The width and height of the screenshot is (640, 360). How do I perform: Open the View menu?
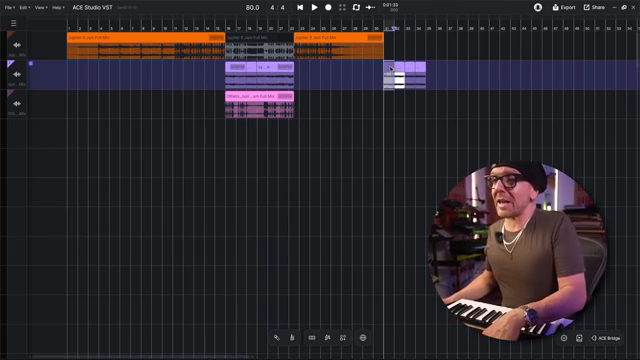[40, 7]
